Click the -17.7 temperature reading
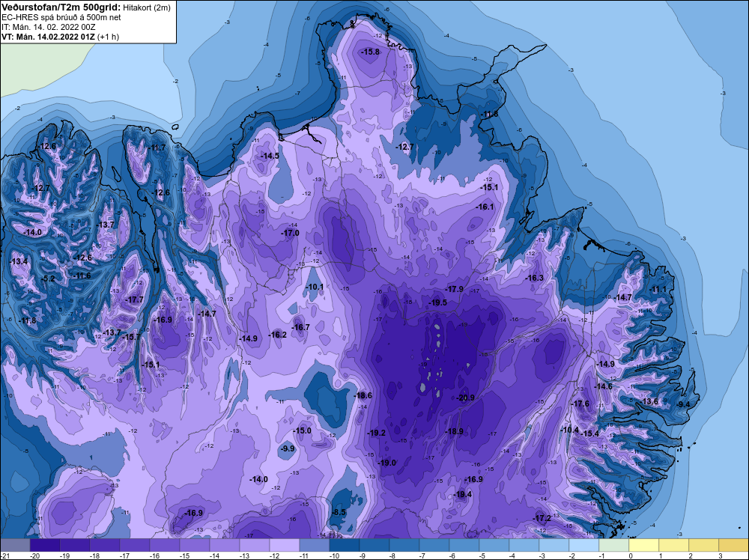This screenshot has height=560, width=749. [134, 299]
